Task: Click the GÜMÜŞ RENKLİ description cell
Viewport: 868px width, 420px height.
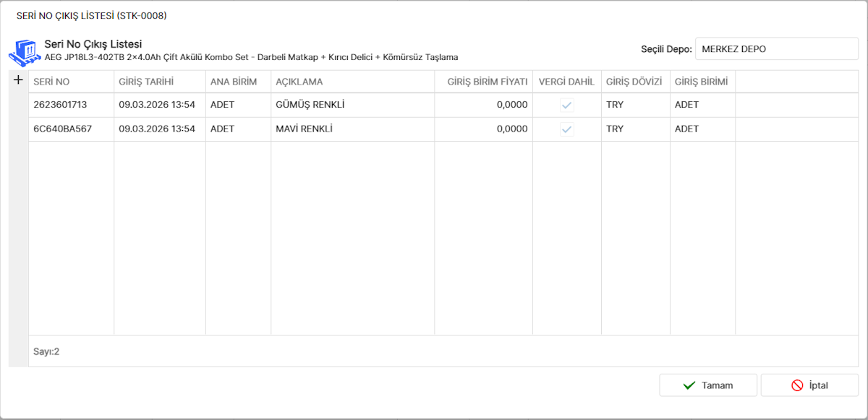Action: coord(352,105)
